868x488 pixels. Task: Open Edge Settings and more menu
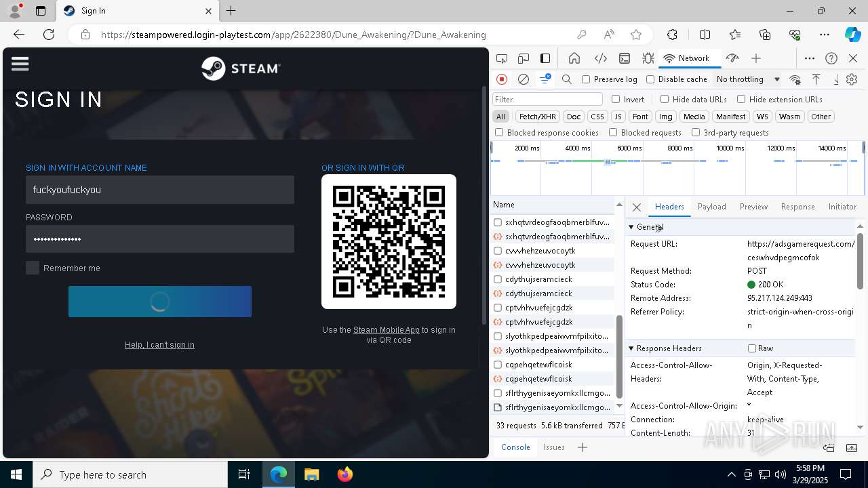(x=824, y=35)
